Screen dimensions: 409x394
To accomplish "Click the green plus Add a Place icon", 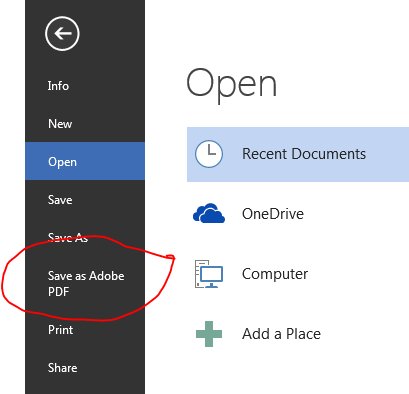I will click(209, 334).
